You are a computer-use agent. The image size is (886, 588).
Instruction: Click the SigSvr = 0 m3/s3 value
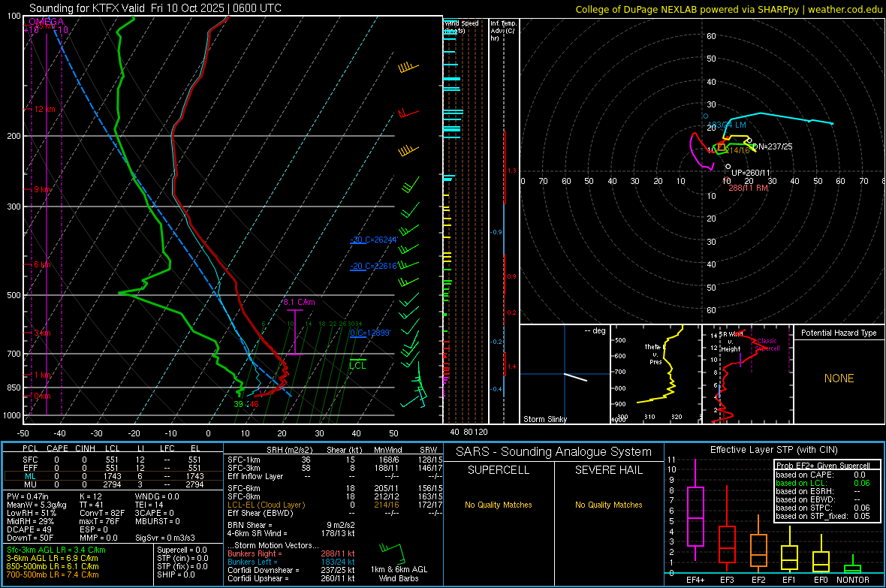click(x=165, y=538)
